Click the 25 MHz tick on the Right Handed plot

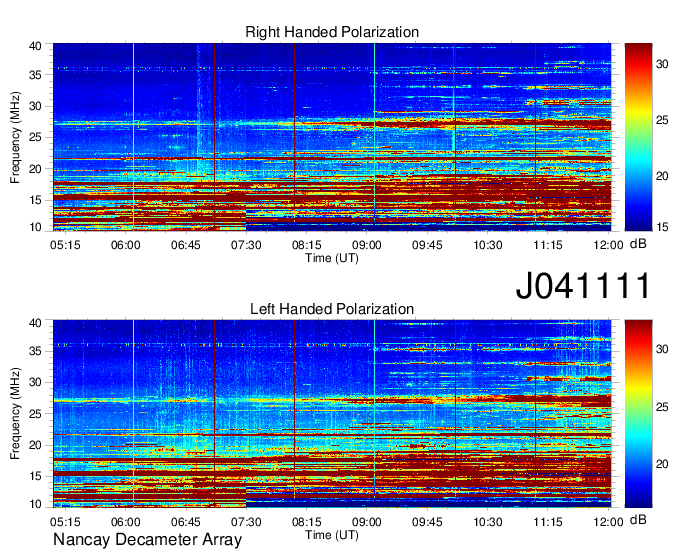pyautogui.click(x=35, y=137)
